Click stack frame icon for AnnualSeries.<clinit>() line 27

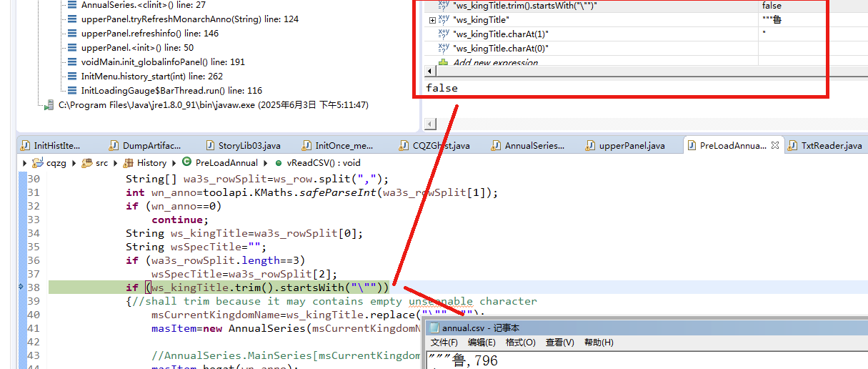point(71,5)
